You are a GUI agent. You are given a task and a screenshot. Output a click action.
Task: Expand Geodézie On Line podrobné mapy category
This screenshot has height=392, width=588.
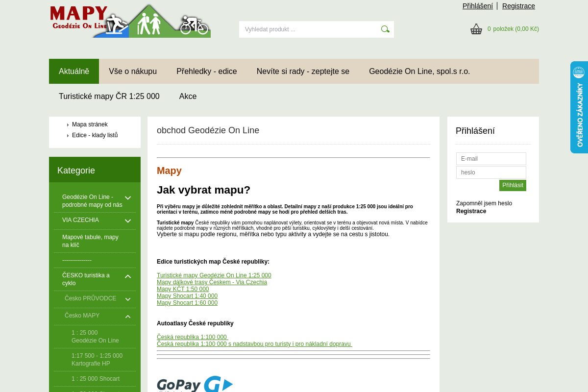[128, 198]
